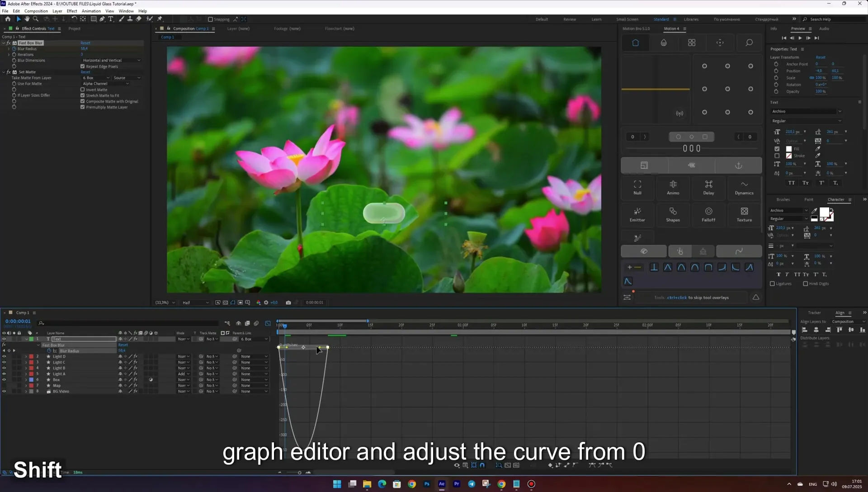Toggle Repeat Edge Pixels checkbox

82,66
